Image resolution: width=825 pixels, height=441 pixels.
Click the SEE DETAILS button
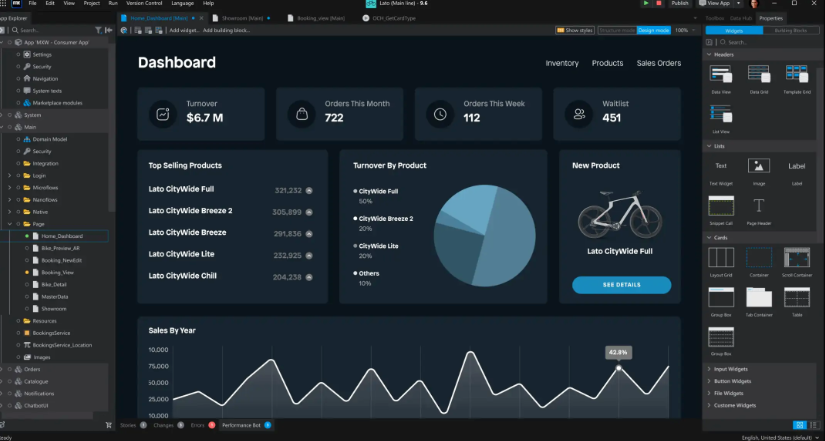pyautogui.click(x=621, y=285)
